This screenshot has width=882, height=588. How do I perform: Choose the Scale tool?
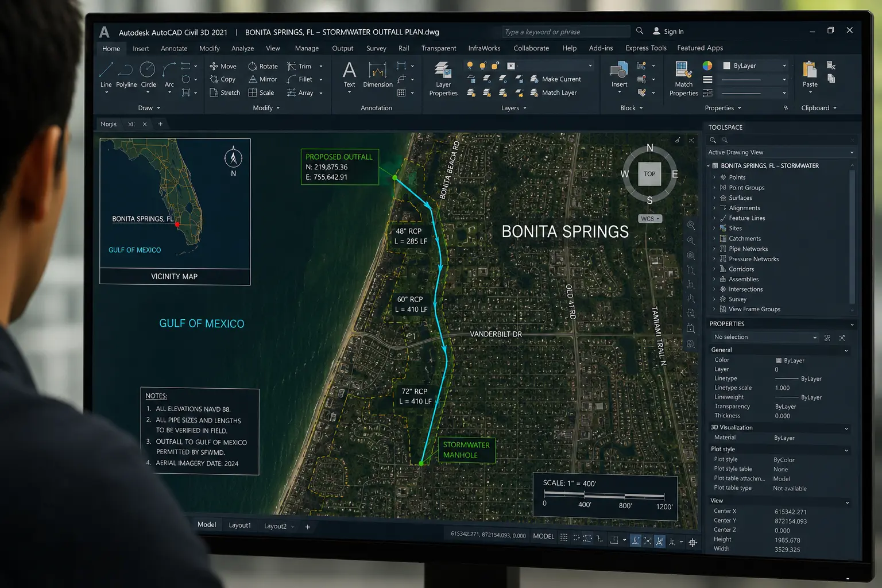tap(261, 92)
